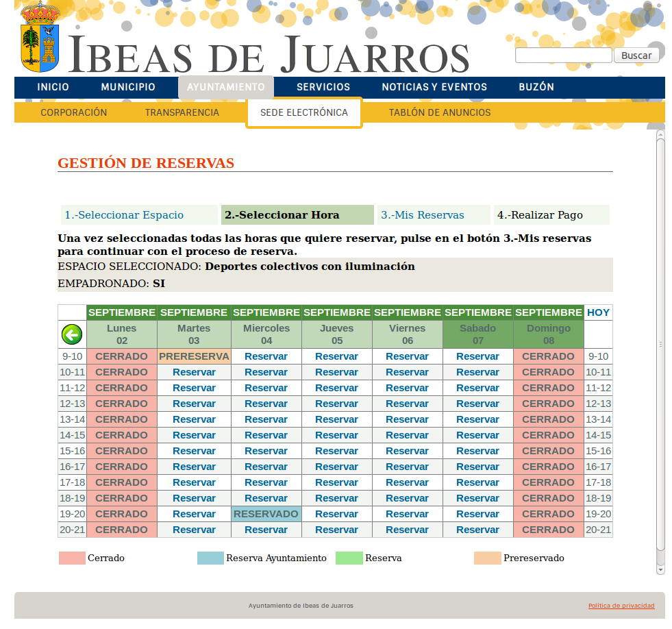Viewport: 672px width, 629px height.
Task: Reserve Sabado 07 at 11-12
Action: coord(478,388)
